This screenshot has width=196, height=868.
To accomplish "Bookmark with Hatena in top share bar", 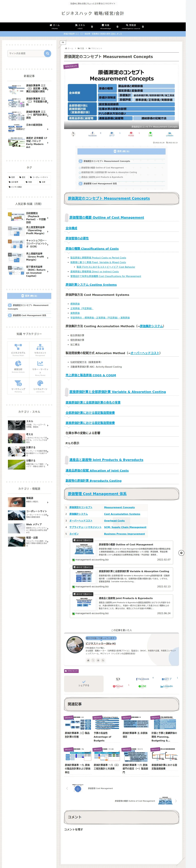I will click(x=112, y=134).
